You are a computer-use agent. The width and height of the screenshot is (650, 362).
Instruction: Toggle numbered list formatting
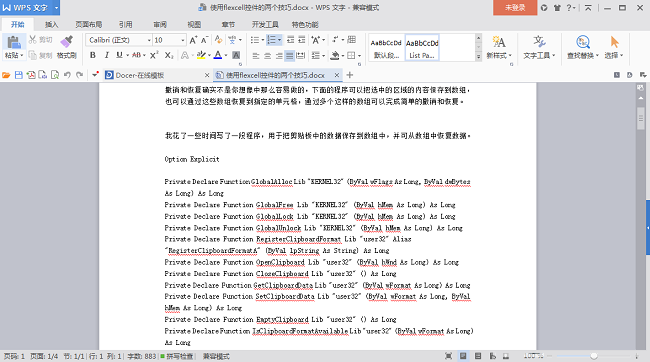click(x=272, y=40)
